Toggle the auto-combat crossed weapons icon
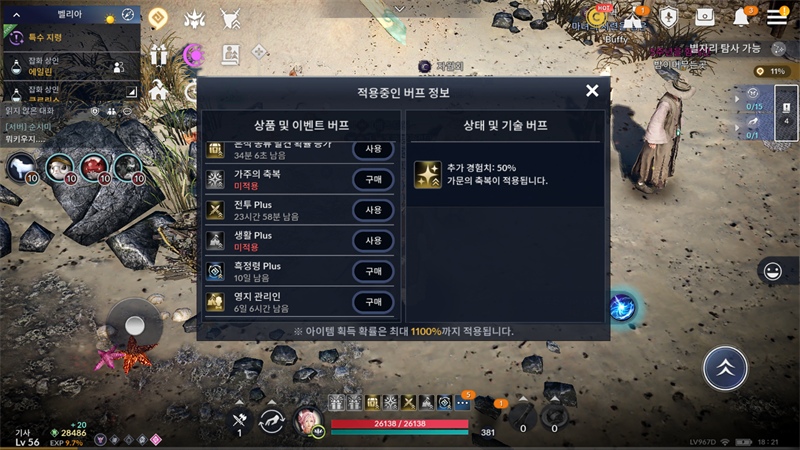 (239, 421)
